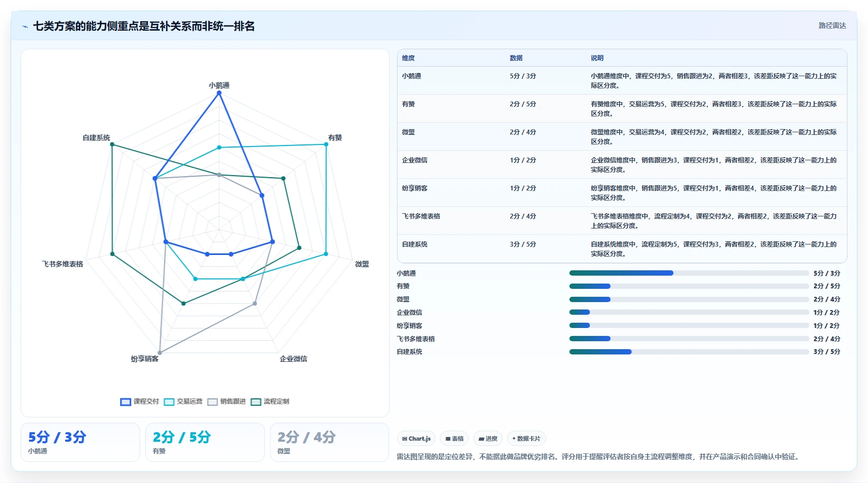Click the 飞书多维表格 progress bar
Image resolution: width=868 pixels, height=483 pixels.
[689, 339]
